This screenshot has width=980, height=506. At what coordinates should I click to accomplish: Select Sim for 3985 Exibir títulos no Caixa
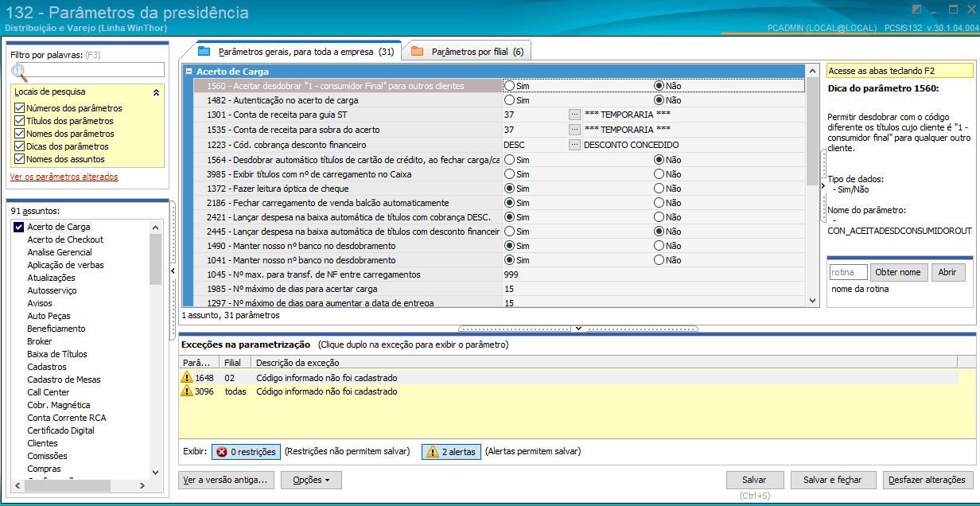point(509,174)
